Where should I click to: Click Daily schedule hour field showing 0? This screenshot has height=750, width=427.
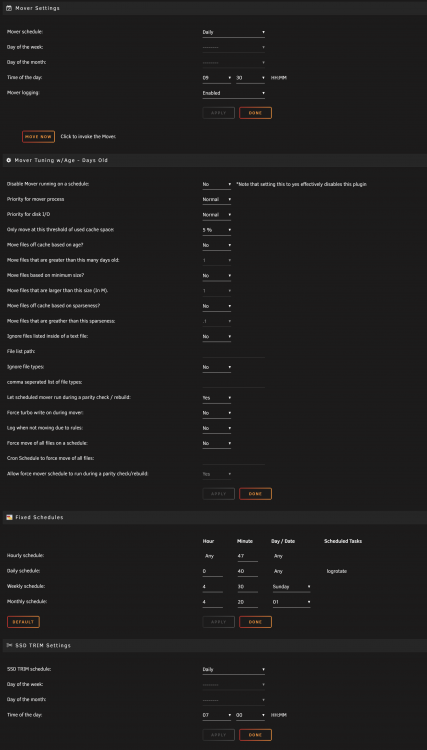pos(212,571)
